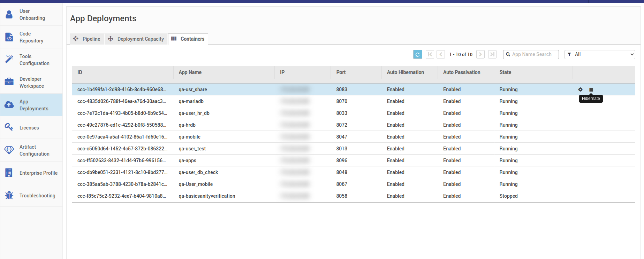
Task: Click in the App Name Search field
Action: (x=533, y=54)
